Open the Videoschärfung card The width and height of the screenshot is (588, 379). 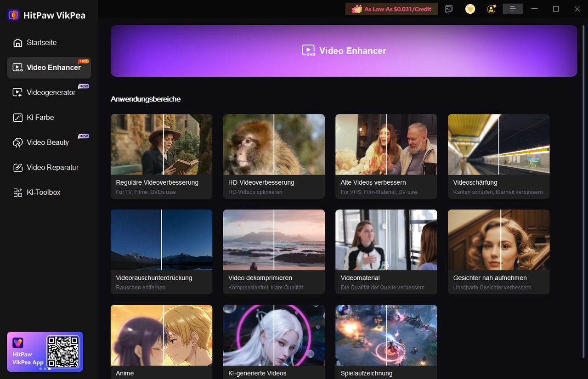point(498,156)
